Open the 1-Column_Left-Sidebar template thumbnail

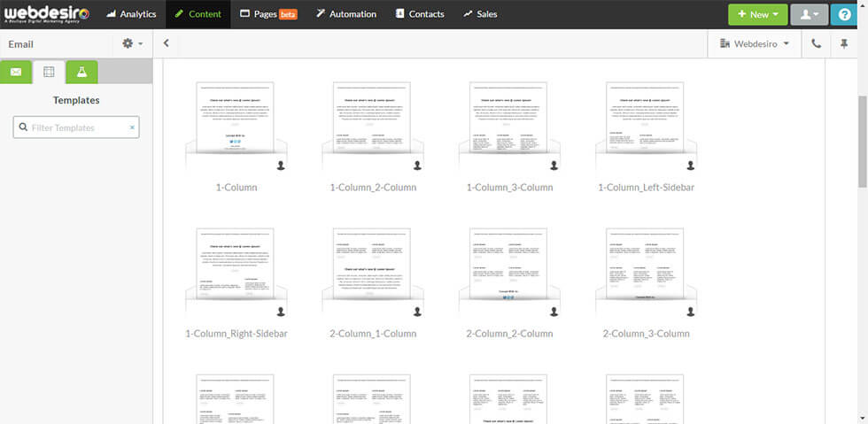click(x=646, y=127)
